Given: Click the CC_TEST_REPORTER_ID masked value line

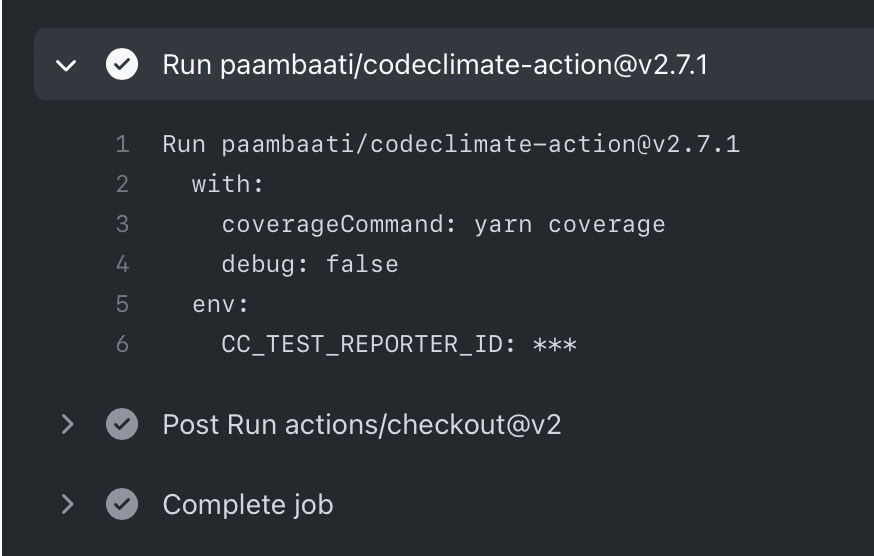Looking at the screenshot, I should click(x=399, y=345).
